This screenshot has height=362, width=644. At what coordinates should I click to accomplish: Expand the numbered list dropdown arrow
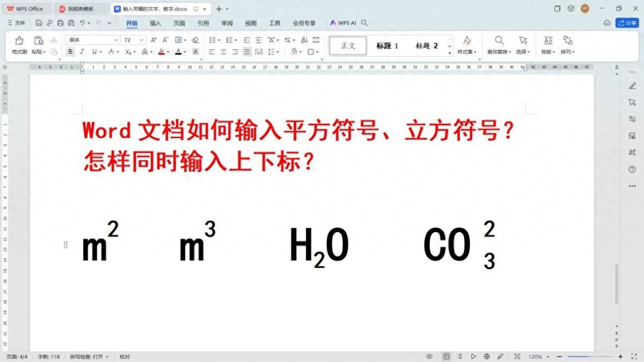(236, 40)
